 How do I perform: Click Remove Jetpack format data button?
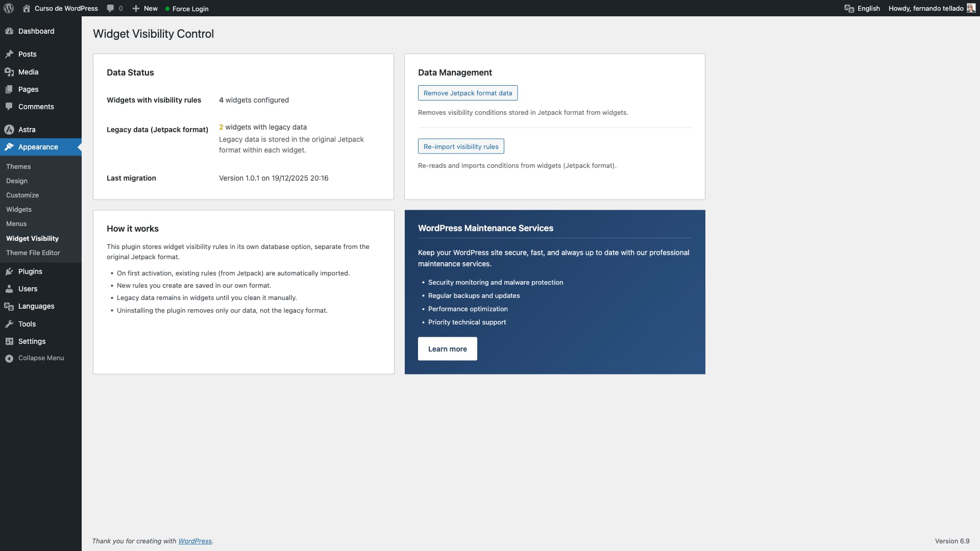coord(468,93)
